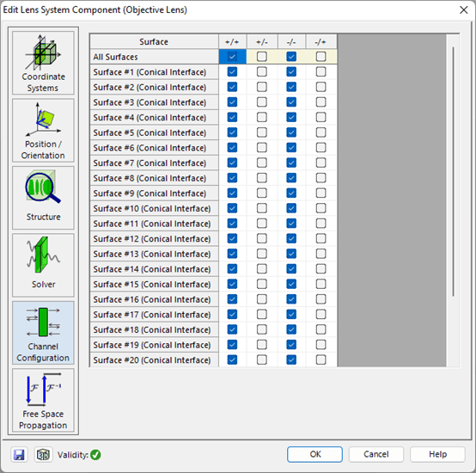Click the Cancel button

(376, 454)
